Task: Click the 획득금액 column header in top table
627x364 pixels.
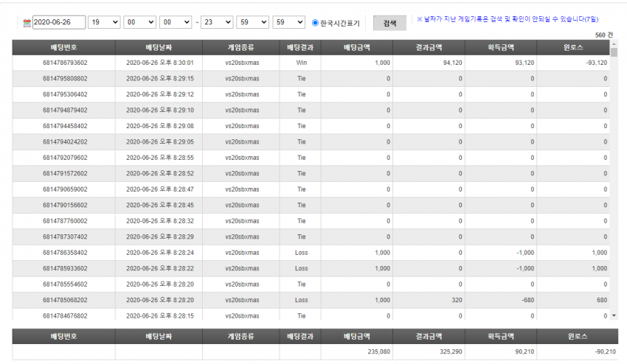Action: tap(501, 47)
